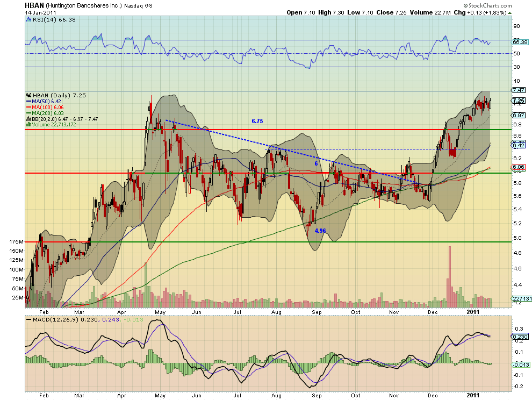Image resolution: width=532 pixels, height=400 pixels.
Task: Click the 6.97 middle band price tag
Action: pos(519,115)
